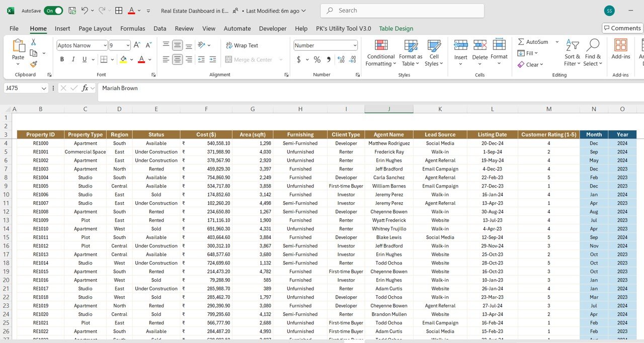Toggle the AutoSave switch
This screenshot has height=343, width=644.
(53, 11)
